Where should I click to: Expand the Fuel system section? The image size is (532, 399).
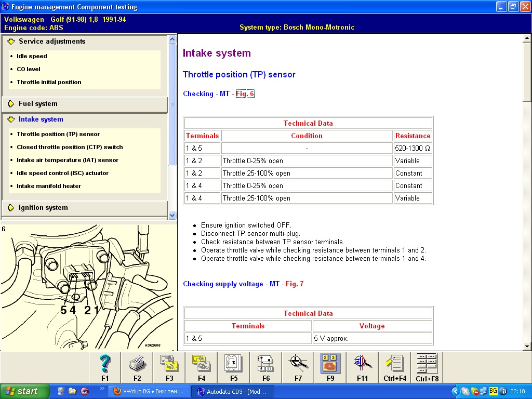tap(38, 104)
